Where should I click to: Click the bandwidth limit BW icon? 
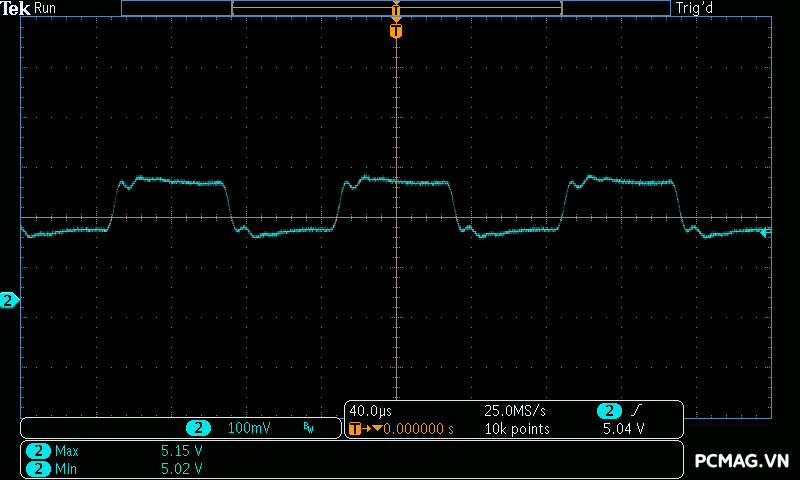click(308, 428)
